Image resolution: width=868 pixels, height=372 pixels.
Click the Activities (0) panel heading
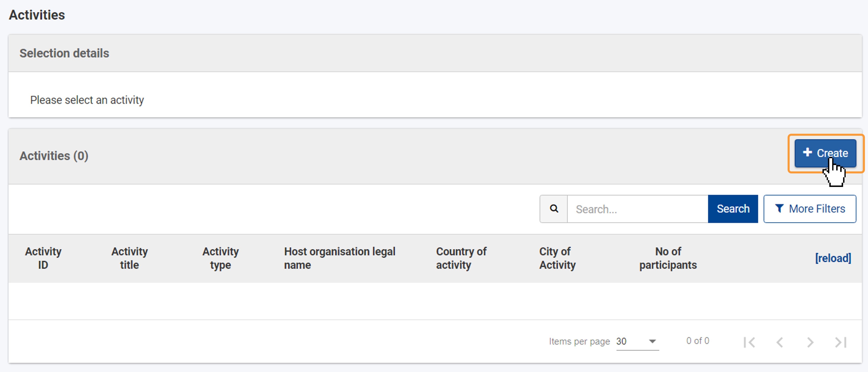(54, 156)
